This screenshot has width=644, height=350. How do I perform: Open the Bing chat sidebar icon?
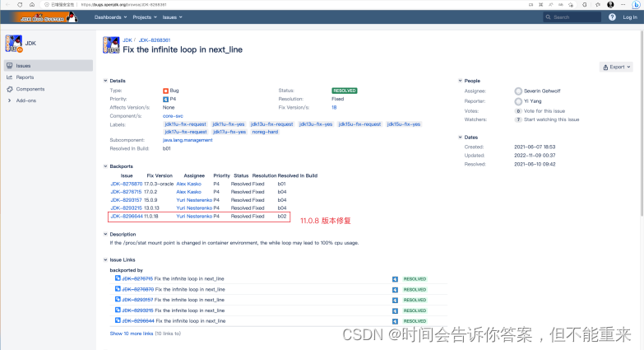pos(637,4)
